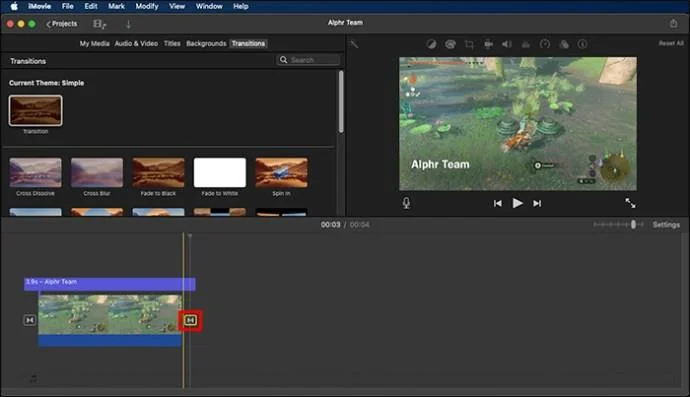690x397 pixels.
Task: Click the timeline zoom slider handle
Action: click(x=633, y=224)
